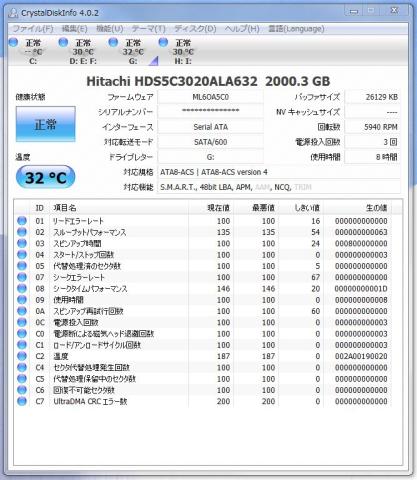The height and width of the screenshot is (480, 417).
Task: Click the buffer size 26129 KB field
Action: coord(372,97)
